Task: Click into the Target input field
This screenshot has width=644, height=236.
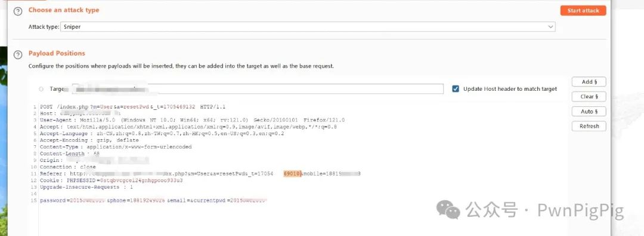Action: (258, 89)
